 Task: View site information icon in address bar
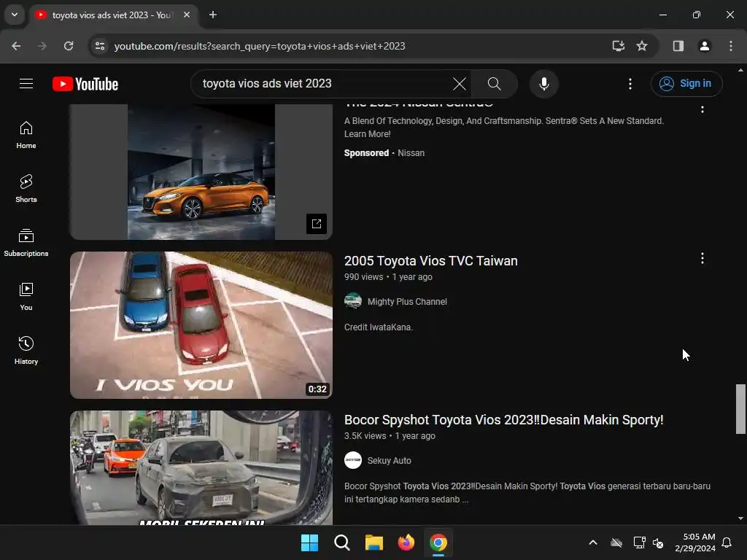click(x=100, y=46)
